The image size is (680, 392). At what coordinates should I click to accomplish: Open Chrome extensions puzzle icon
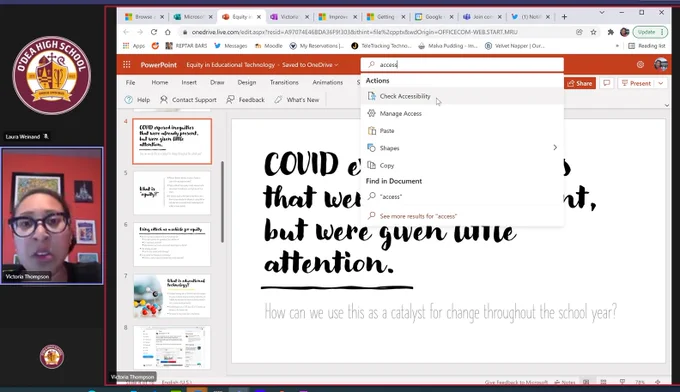pos(611,32)
